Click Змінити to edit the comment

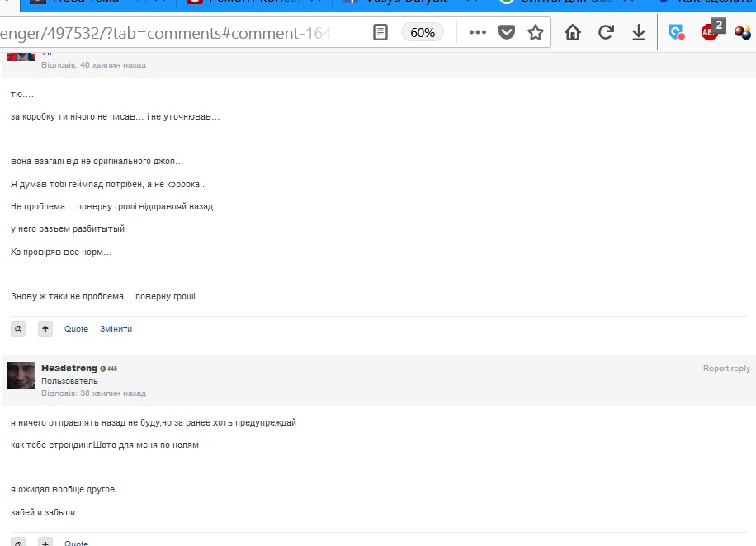[116, 329]
